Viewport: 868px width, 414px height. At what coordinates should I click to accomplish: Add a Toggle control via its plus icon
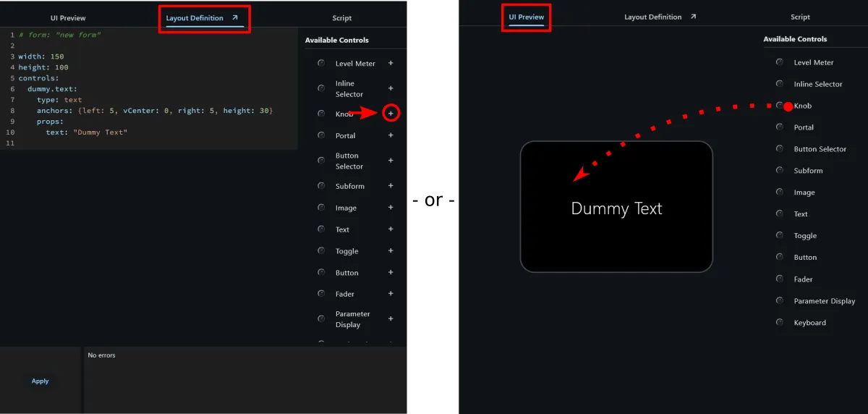pos(391,251)
